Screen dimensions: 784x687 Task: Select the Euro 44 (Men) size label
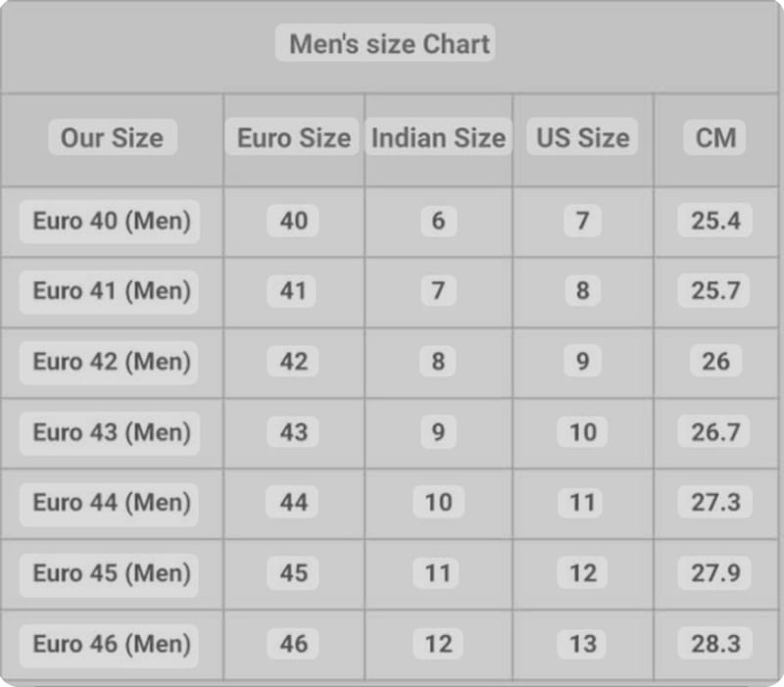112,503
